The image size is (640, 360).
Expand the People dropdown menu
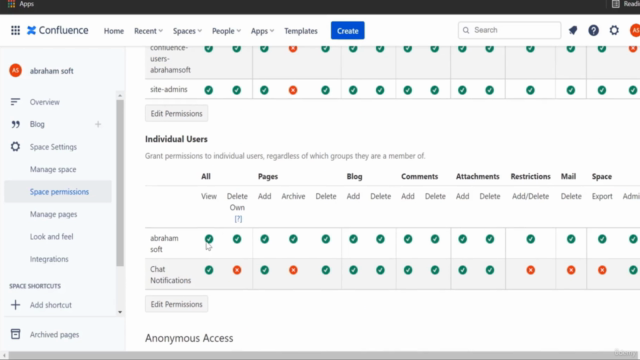(226, 31)
